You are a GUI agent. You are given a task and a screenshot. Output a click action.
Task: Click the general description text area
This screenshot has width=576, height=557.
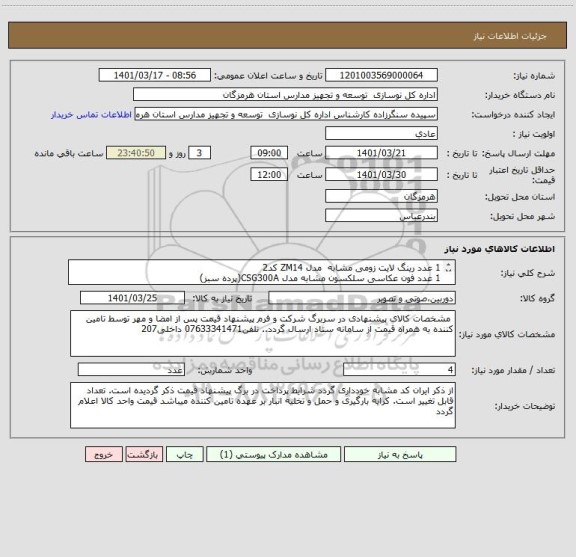click(262, 272)
